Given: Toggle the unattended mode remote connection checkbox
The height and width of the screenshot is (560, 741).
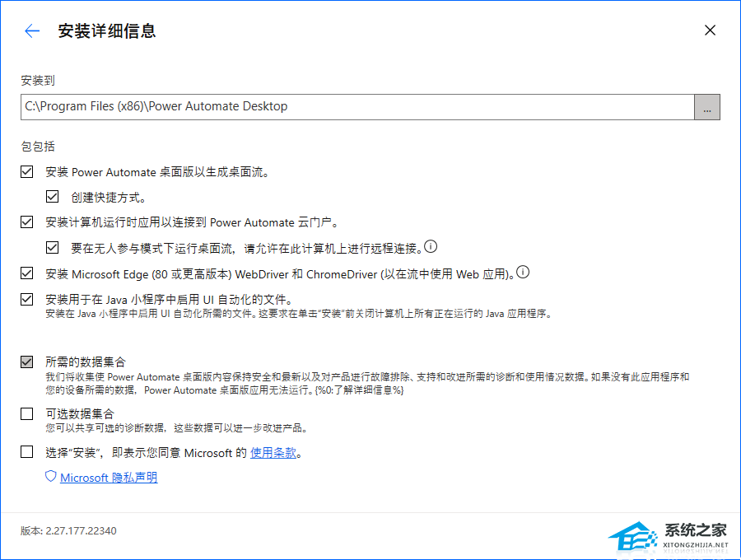Looking at the screenshot, I should [53, 248].
